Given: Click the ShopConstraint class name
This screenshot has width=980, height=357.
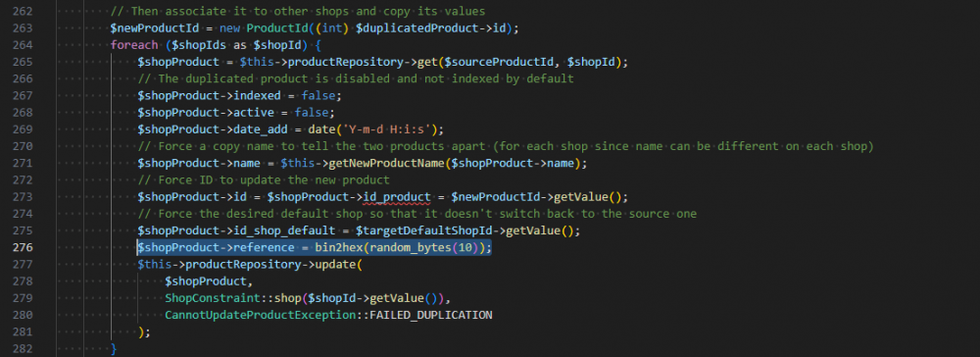Looking at the screenshot, I should 213,298.
